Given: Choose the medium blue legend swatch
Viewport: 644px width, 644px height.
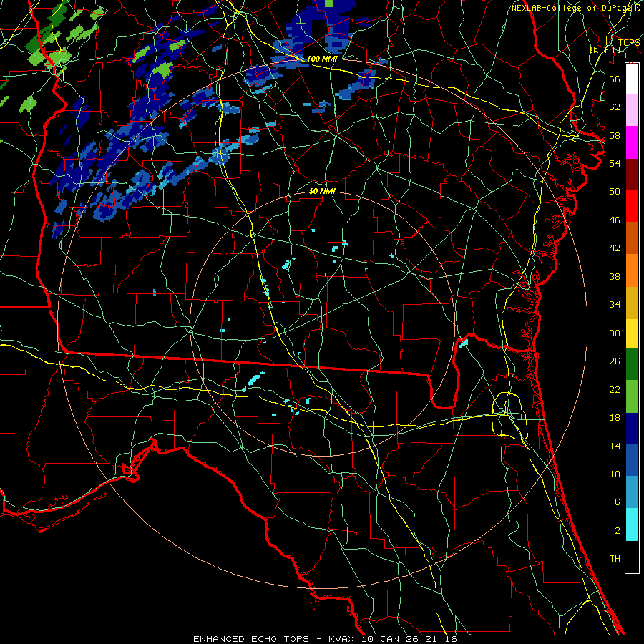Looking at the screenshot, I should [x=632, y=460].
